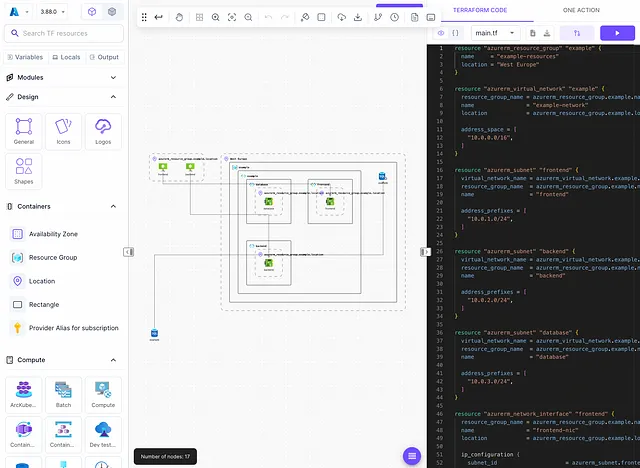Click the download arrow icon in canvas toolbar
Viewport: 640px width, 468px height.
(x=358, y=17)
